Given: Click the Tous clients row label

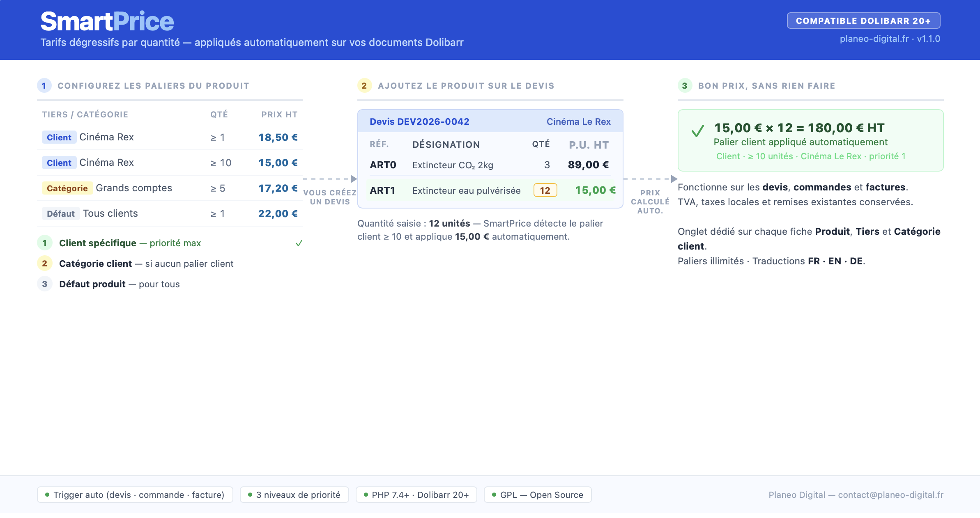Looking at the screenshot, I should [110, 213].
